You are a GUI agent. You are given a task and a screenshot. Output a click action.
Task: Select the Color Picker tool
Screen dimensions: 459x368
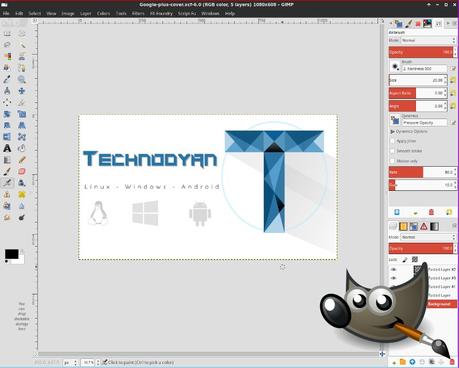7,79
